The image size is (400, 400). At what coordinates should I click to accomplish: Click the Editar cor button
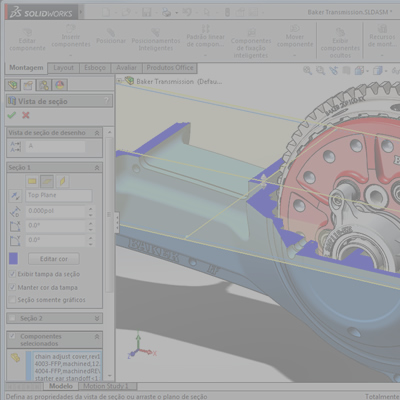(54, 259)
